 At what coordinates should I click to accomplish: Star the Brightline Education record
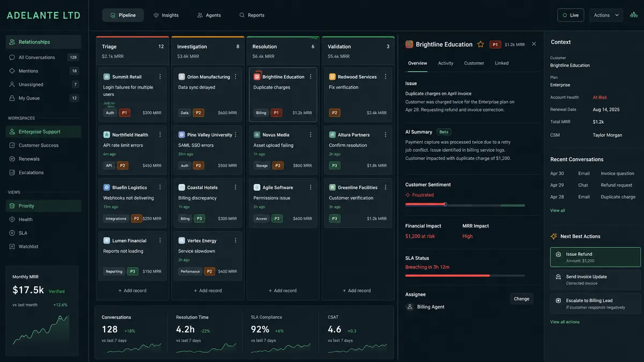pyautogui.click(x=481, y=45)
